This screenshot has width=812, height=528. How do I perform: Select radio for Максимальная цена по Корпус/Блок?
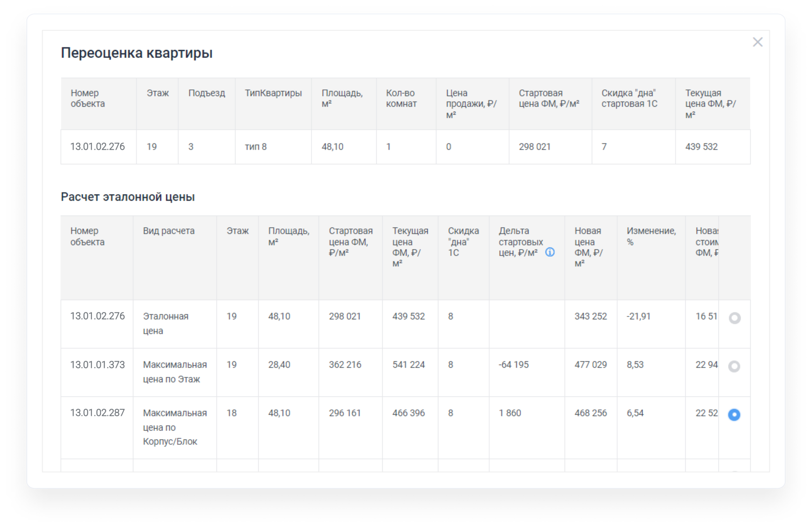[x=734, y=414]
